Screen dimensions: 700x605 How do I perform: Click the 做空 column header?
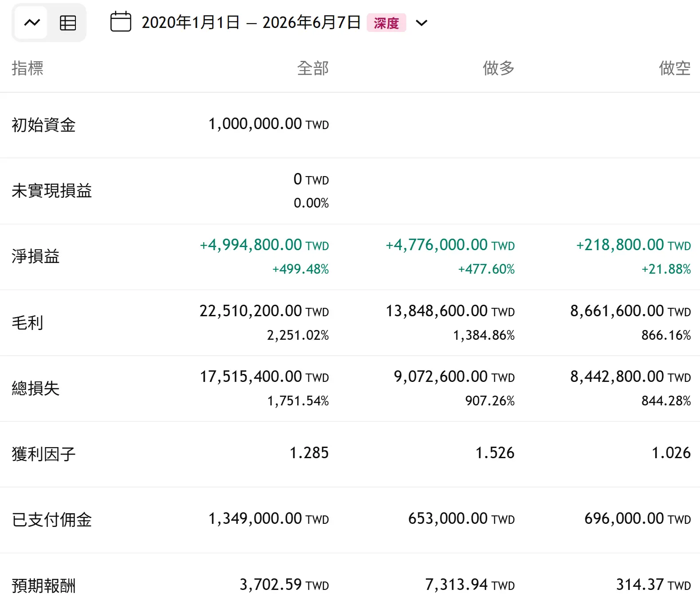tap(675, 68)
